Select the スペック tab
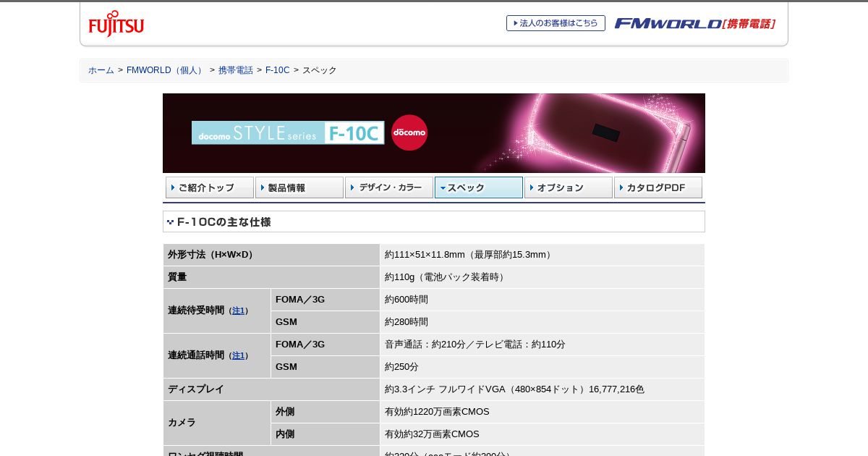 click(479, 187)
